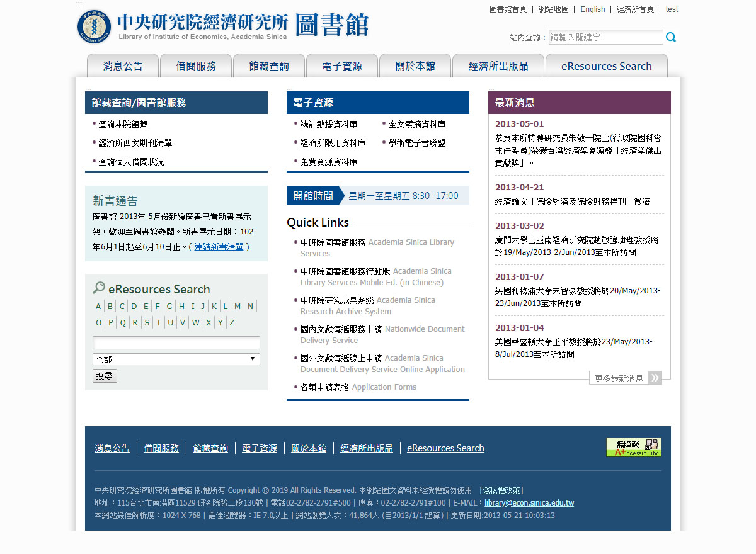This screenshot has width=756, height=554.
Task: Open 全文索摘資料庫 link
Action: pyautogui.click(x=417, y=125)
